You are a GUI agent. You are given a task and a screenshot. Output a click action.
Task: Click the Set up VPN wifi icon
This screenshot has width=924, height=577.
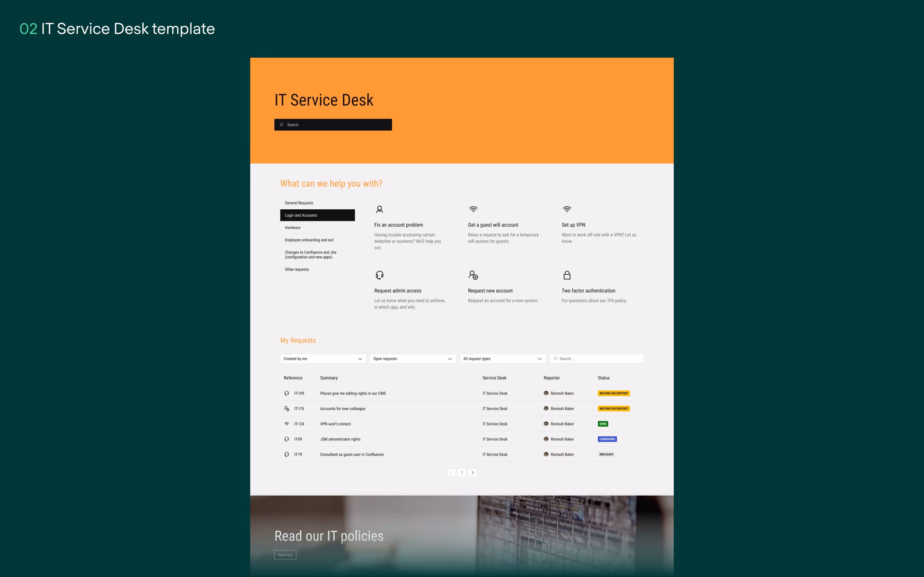pos(567,210)
